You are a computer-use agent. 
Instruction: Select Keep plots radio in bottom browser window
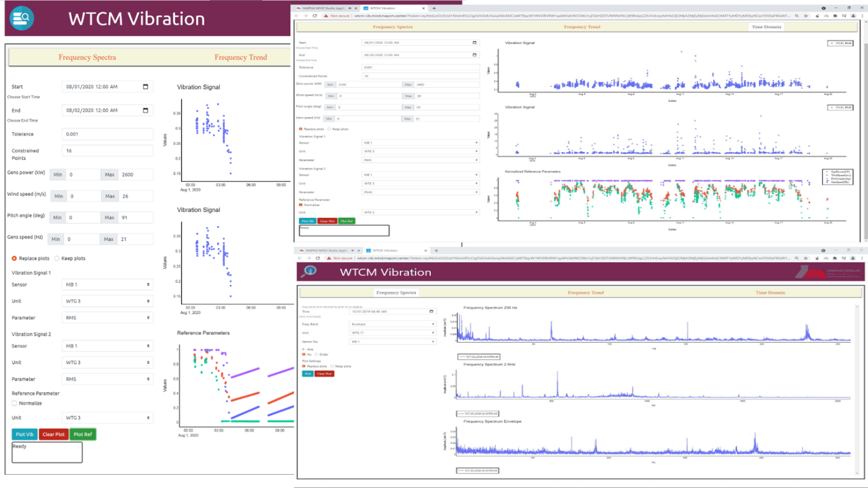[332, 366]
